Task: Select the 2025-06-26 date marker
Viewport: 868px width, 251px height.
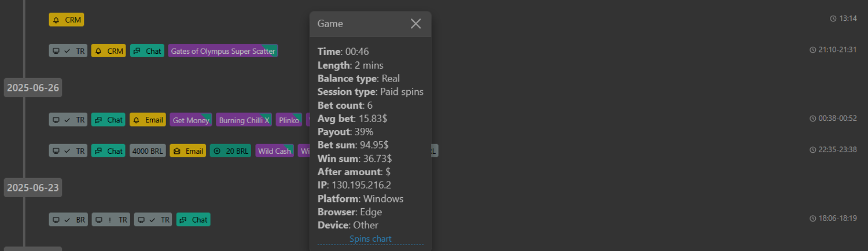Action: 32,88
